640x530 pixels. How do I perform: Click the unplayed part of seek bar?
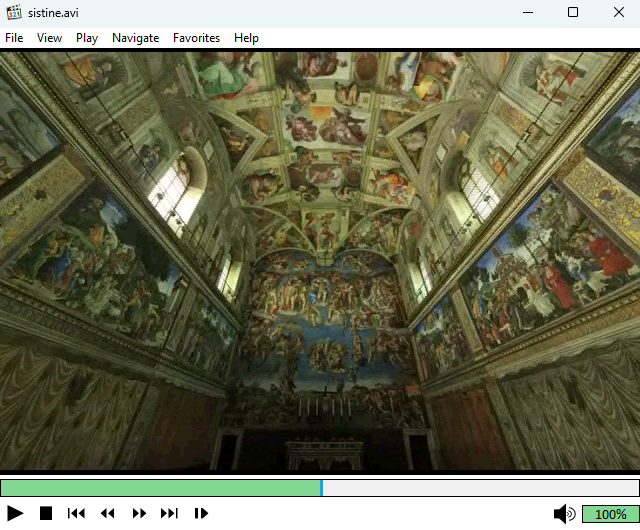click(481, 488)
